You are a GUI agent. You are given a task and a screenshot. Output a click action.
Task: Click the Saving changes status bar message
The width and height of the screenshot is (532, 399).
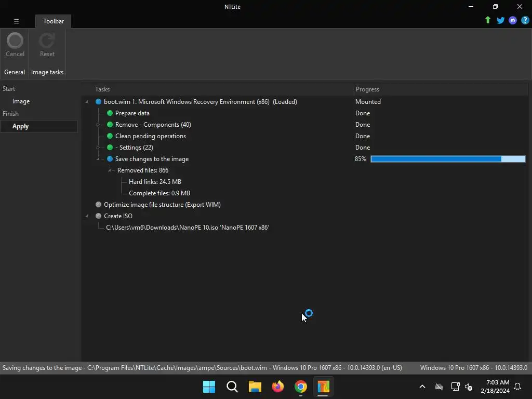coord(202,368)
